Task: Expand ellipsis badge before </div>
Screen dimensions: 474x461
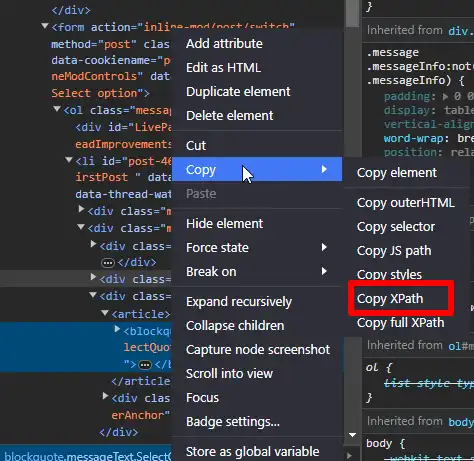Action: click(x=108, y=263)
